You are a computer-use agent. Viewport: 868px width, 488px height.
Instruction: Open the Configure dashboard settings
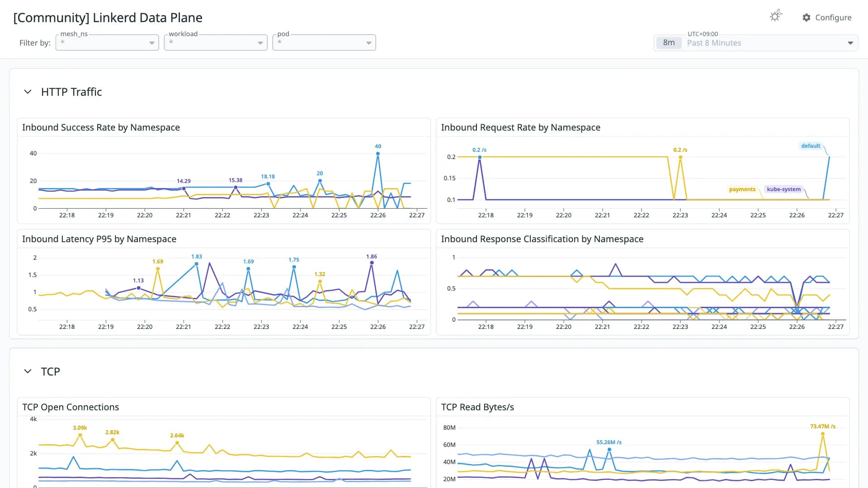(827, 18)
